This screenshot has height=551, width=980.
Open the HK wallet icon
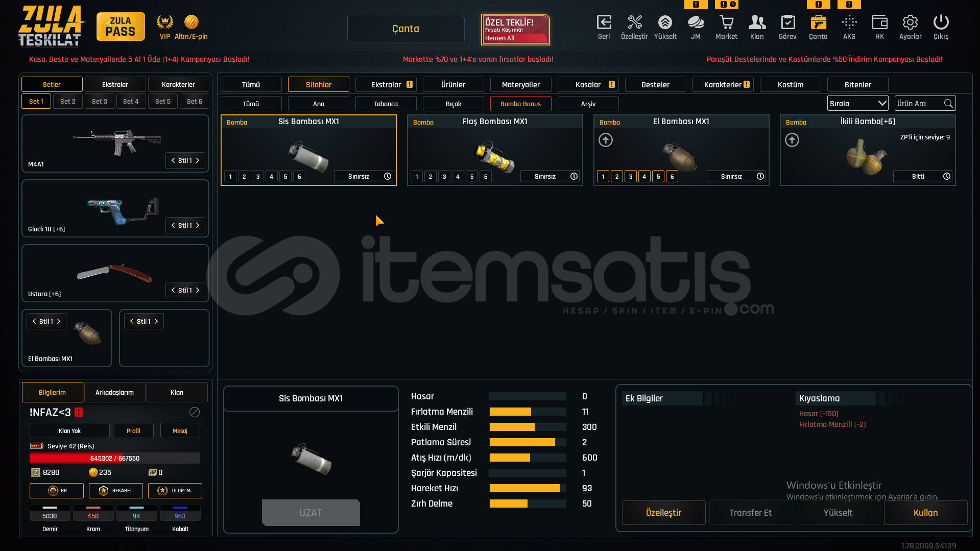click(x=879, y=23)
